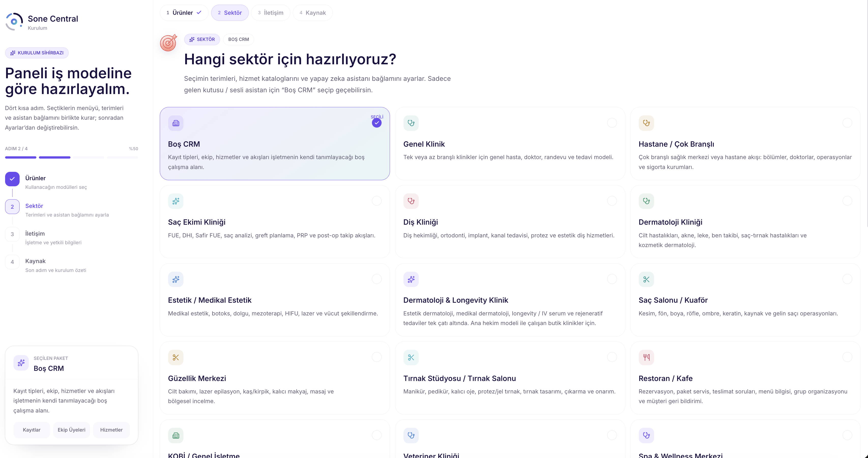Click the stethoscope icon on the Genel Klinik card
The width and height of the screenshot is (868, 458).
coord(411,123)
